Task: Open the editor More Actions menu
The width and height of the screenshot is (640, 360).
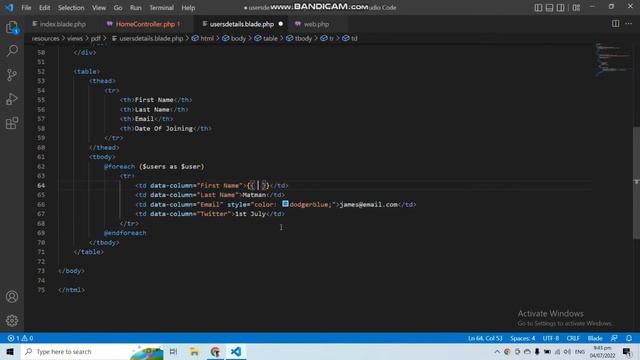Action: pos(629,24)
